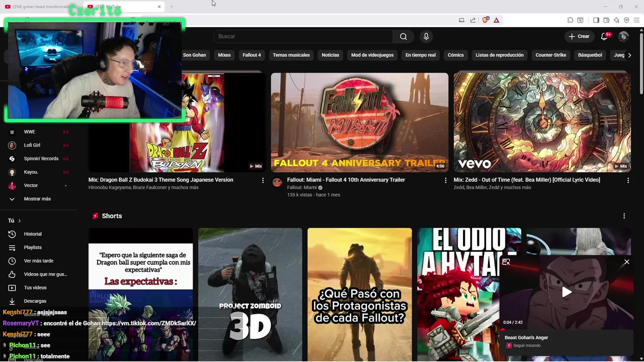Screen dimensions: 644x362
Task: Expand the miniplayer to full view
Action: click(x=506, y=262)
